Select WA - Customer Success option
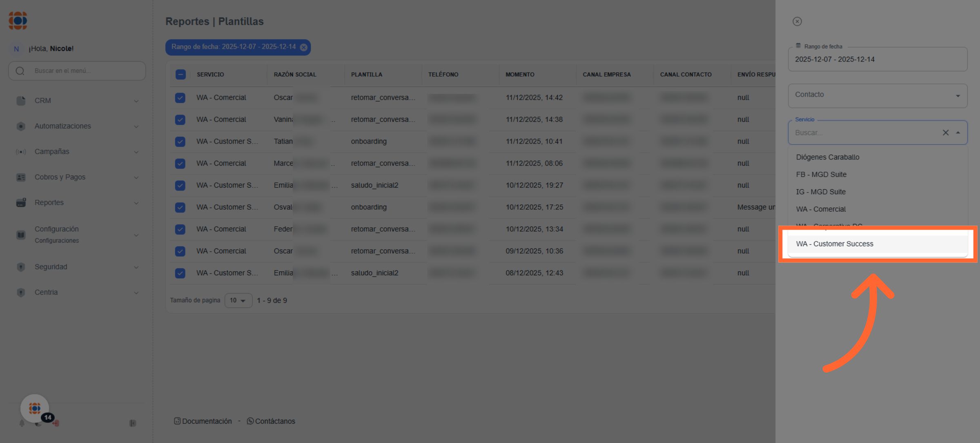Viewport: 980px width, 443px height. [x=835, y=244]
